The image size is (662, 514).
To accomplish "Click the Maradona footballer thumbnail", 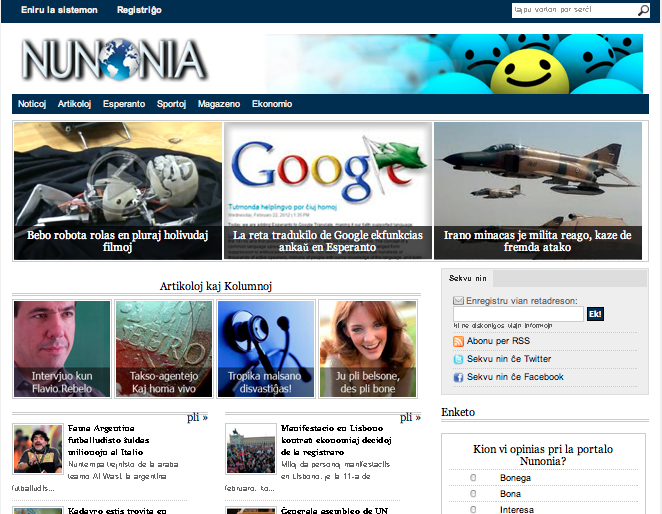I will pyautogui.click(x=38, y=449).
